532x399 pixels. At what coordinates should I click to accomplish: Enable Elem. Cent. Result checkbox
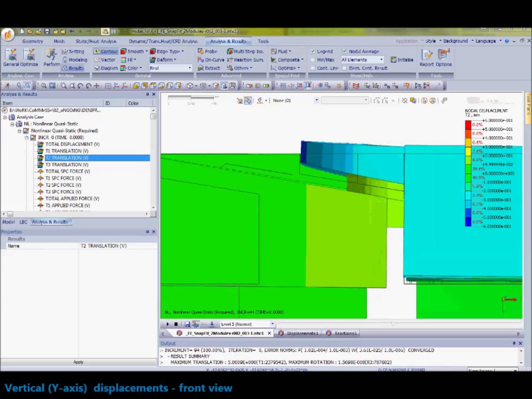(344, 68)
